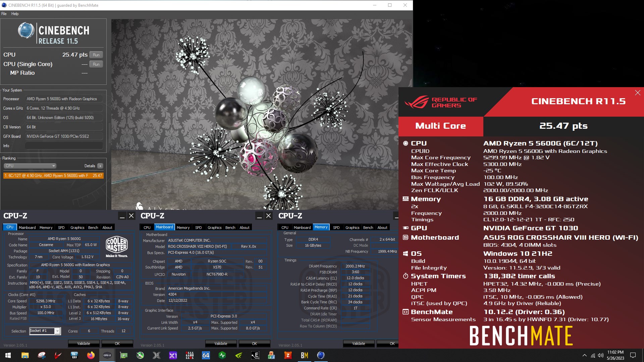Close the BenchMate result panel with X
This screenshot has height=362, width=644.
pyautogui.click(x=638, y=93)
